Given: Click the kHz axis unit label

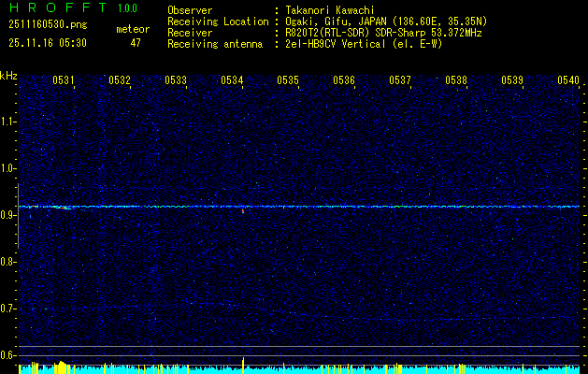Looking at the screenshot, I should (8, 76).
